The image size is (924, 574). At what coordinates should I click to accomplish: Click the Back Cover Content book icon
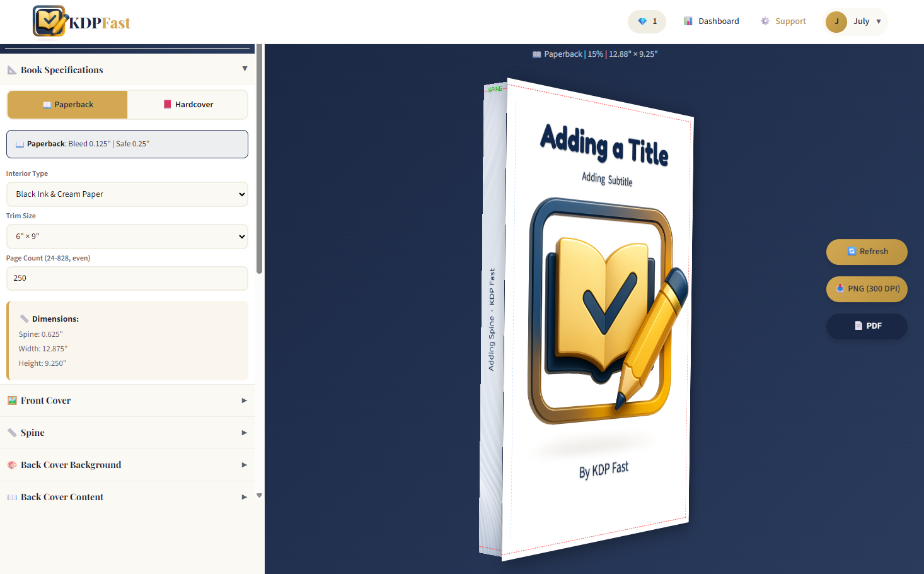click(12, 497)
